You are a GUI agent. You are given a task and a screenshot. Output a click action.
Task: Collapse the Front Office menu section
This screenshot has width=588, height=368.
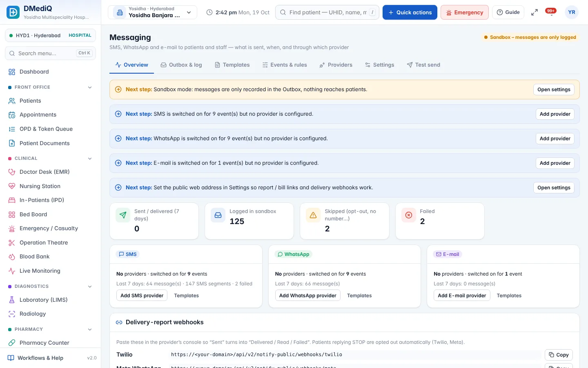click(90, 88)
